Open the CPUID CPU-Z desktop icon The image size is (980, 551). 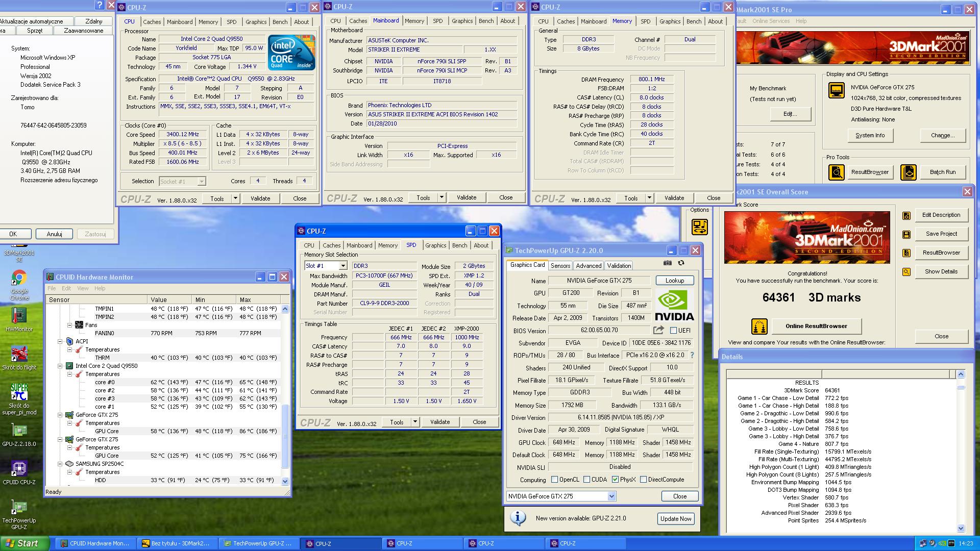click(19, 472)
